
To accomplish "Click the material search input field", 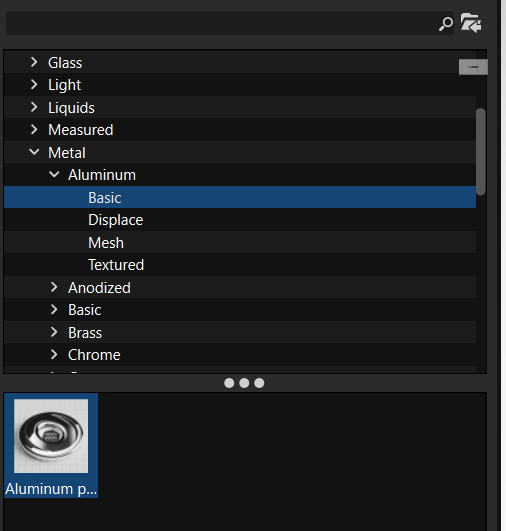I will click(220, 23).
